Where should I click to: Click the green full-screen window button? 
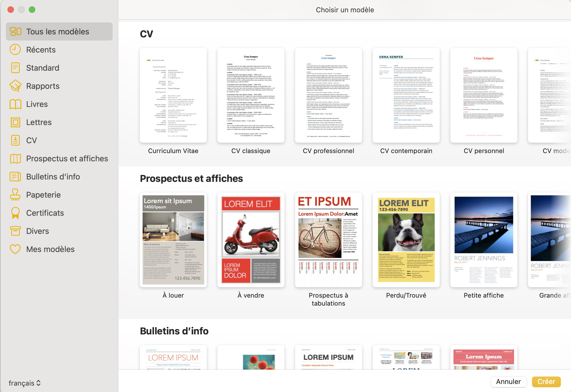32,10
